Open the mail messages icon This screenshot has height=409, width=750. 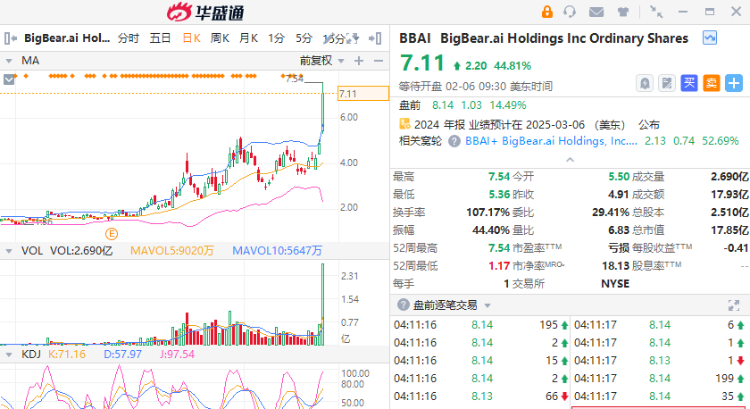(x=596, y=11)
